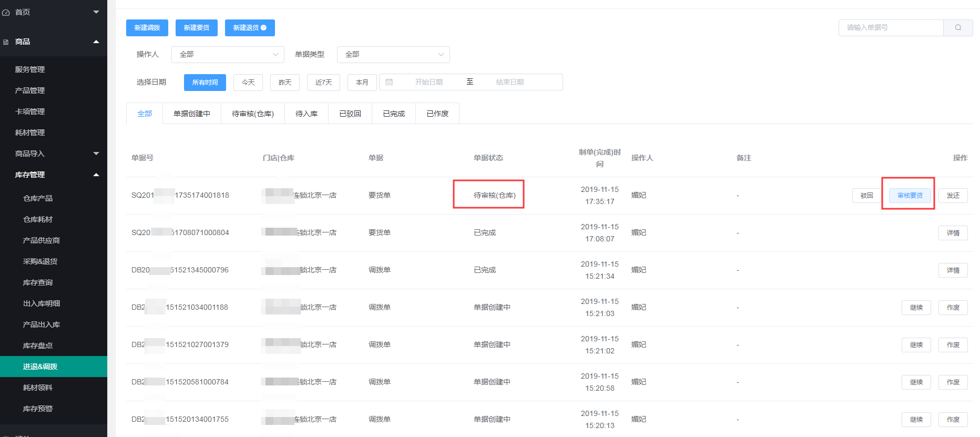Image resolution: width=980 pixels, height=437 pixels.
Task: Click the help icon on 新建退货
Action: pos(263,28)
